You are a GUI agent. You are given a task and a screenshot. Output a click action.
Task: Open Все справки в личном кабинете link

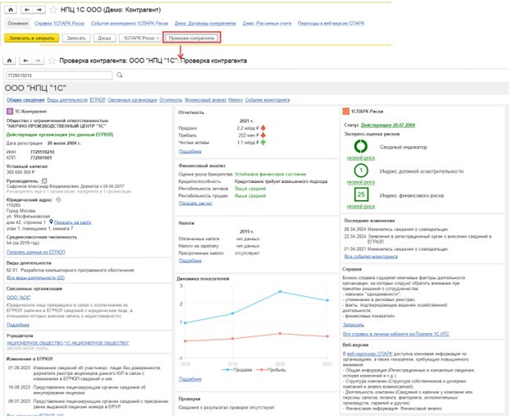pyautogui.click(x=395, y=334)
